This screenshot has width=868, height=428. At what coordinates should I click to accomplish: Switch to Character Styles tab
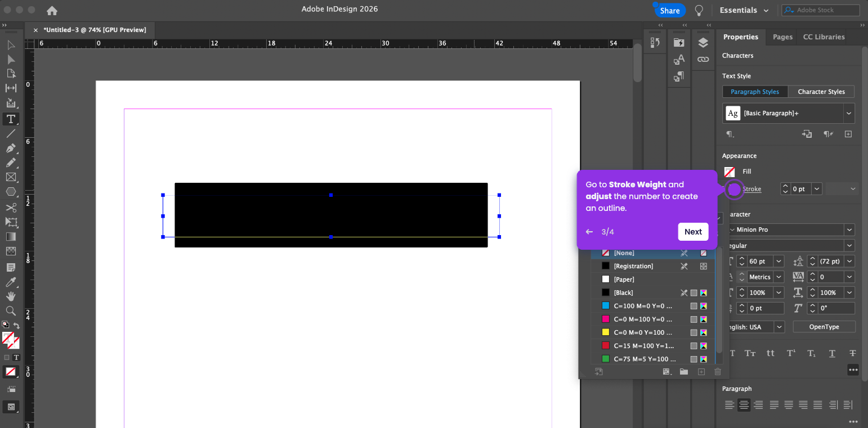coord(821,92)
